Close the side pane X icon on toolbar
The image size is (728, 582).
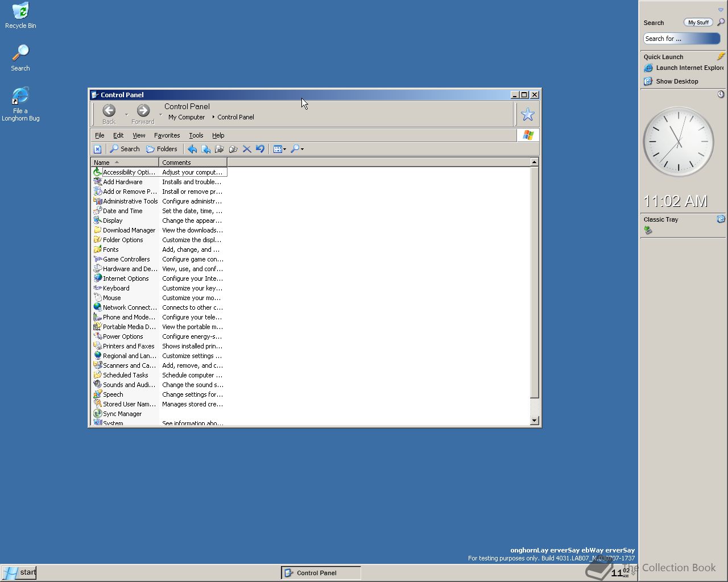tap(97, 149)
